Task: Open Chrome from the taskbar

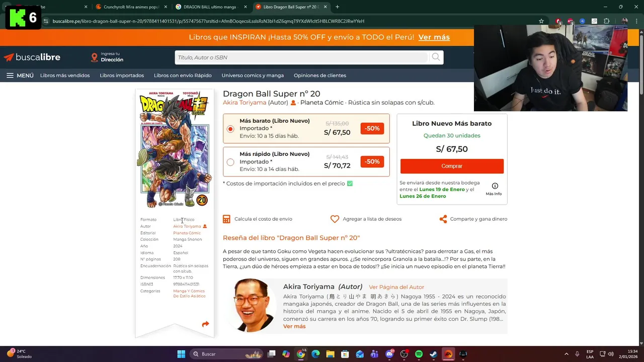Action: pyautogui.click(x=300, y=354)
